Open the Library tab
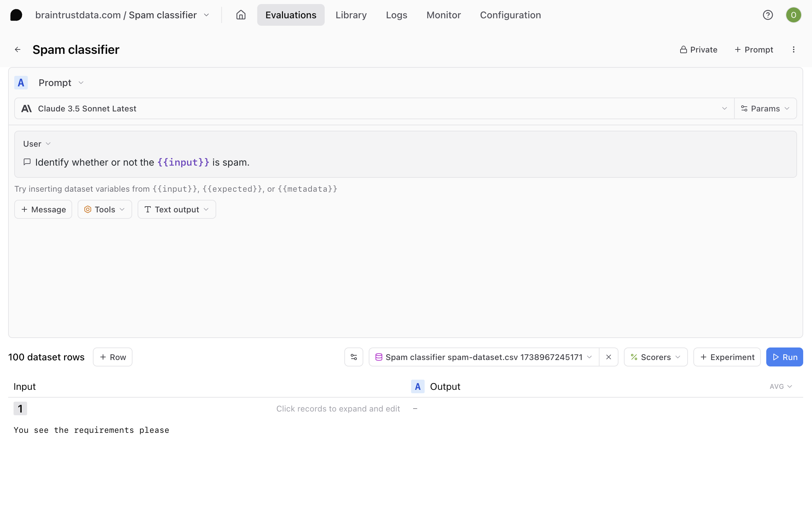Screen dimensions: 812x527 (351, 15)
